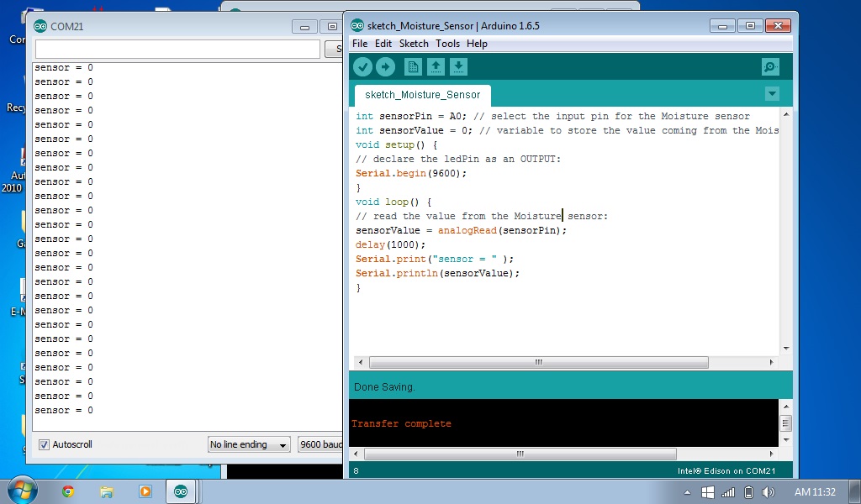
Task: Open the media player taskbar icon
Action: (145, 491)
